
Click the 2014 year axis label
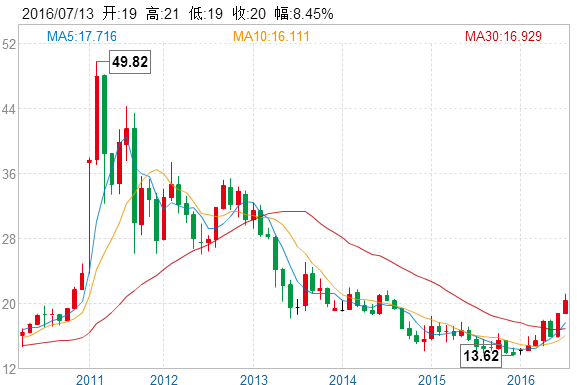(x=343, y=379)
